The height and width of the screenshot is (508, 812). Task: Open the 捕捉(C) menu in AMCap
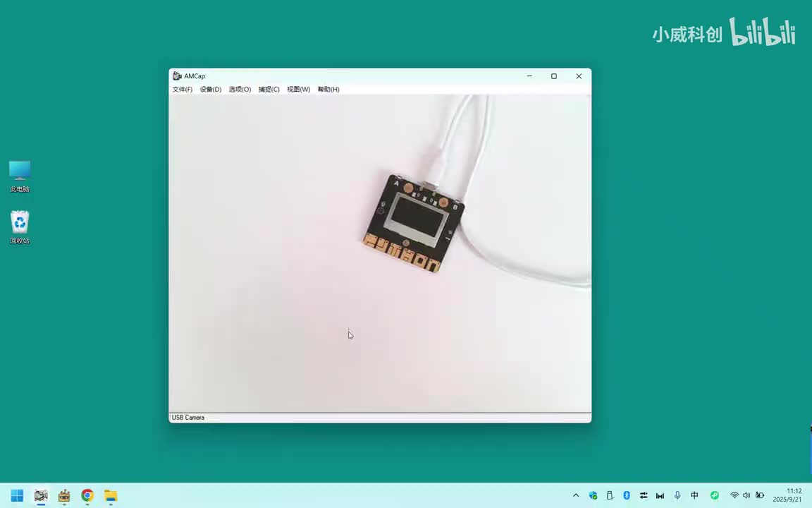click(x=269, y=90)
